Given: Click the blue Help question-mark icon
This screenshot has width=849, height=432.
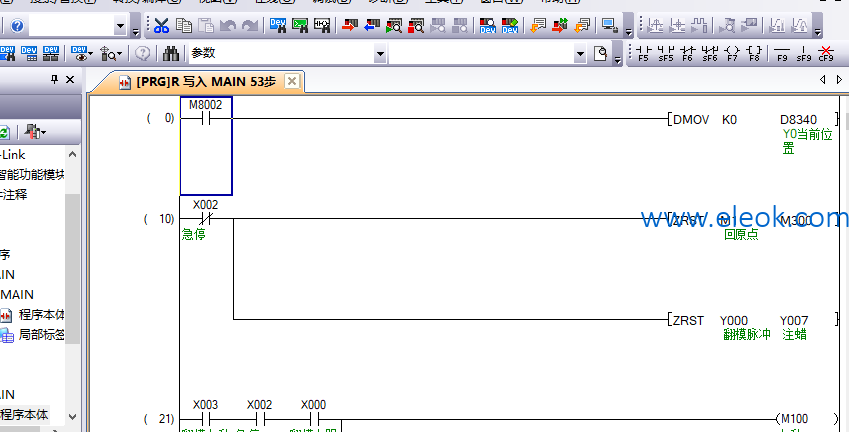Looking at the screenshot, I should click(x=17, y=25).
